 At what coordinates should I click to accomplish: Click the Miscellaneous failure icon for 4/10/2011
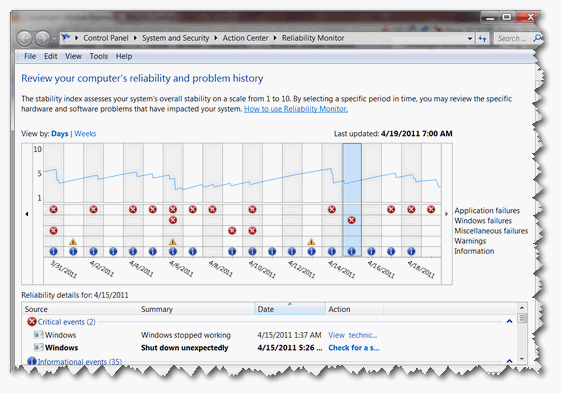252,231
